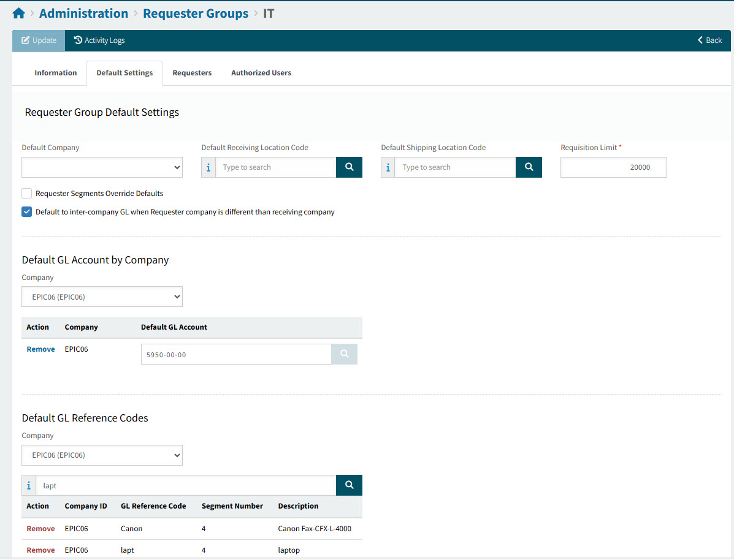
Task: Click info icon beside GL reference search
Action: coord(29,485)
